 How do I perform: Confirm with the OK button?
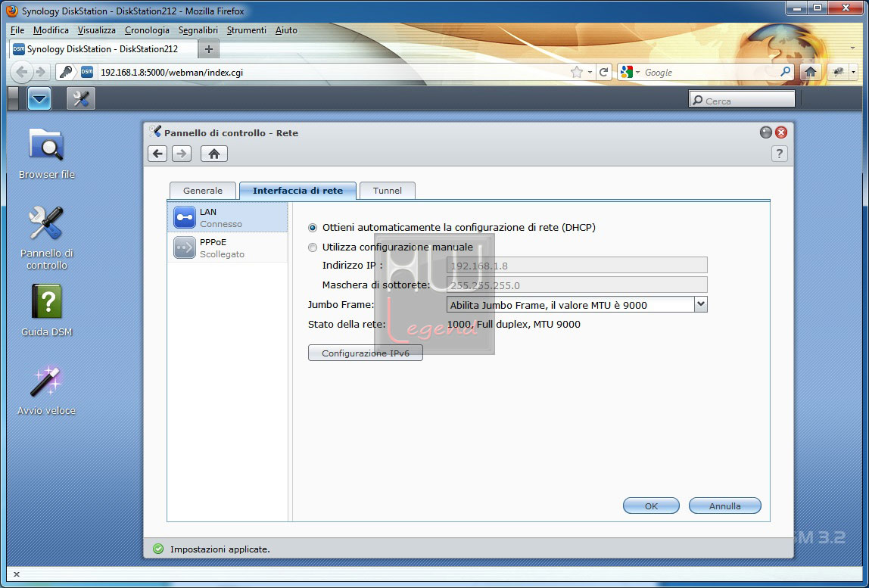click(x=651, y=506)
